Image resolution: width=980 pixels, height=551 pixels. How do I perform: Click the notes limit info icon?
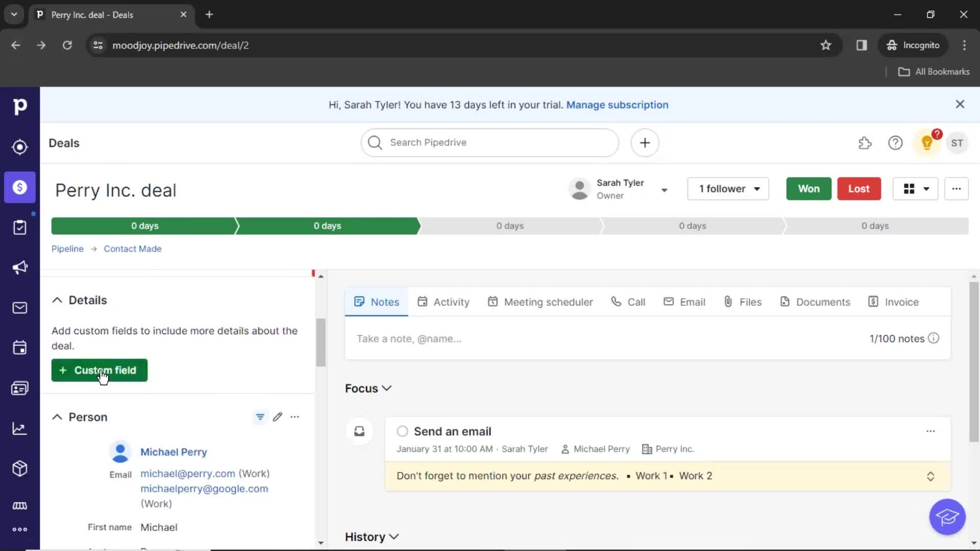(x=934, y=338)
